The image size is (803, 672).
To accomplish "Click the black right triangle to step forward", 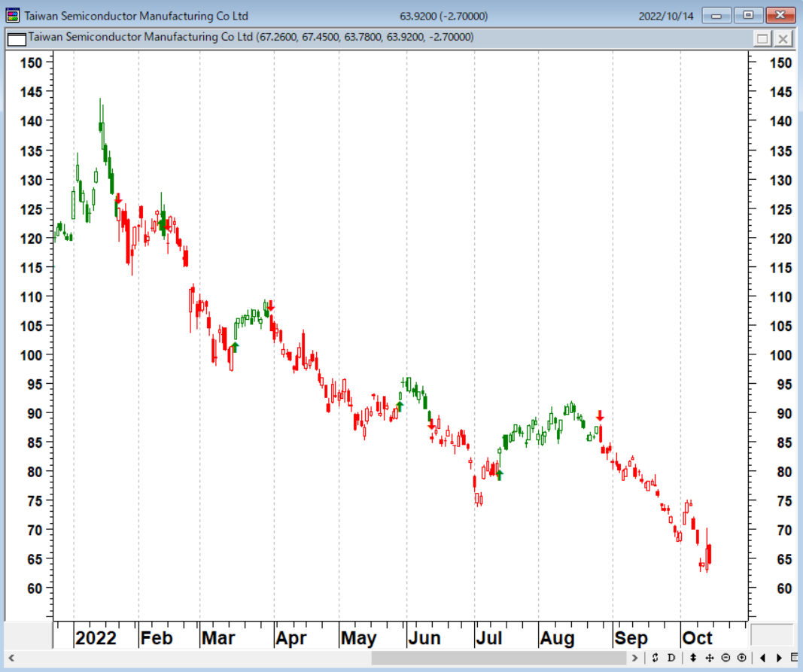I will coord(780,658).
